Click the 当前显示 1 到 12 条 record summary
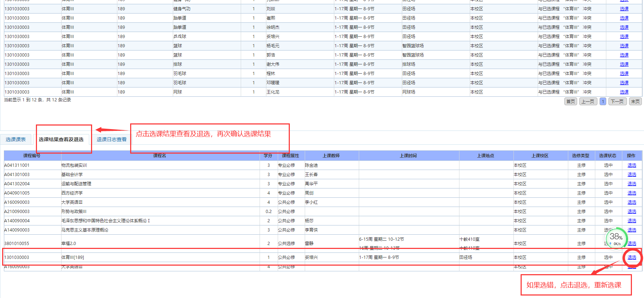This screenshot has width=644, height=298. pos(37,100)
